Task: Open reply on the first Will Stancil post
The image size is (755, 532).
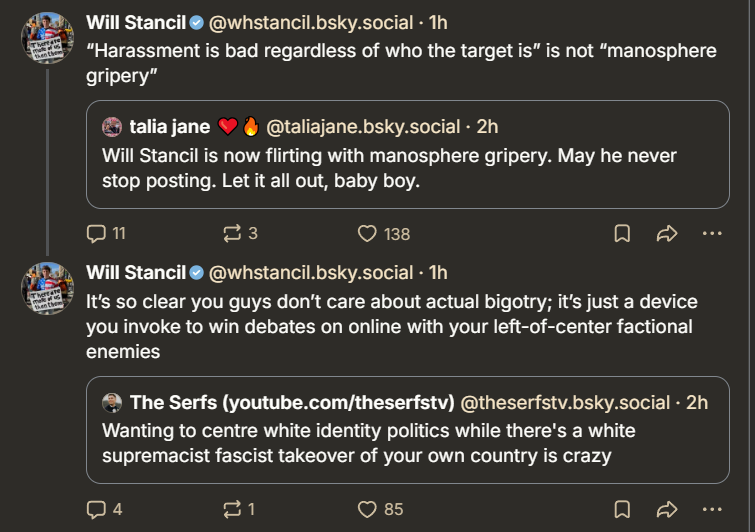Action: [106, 234]
